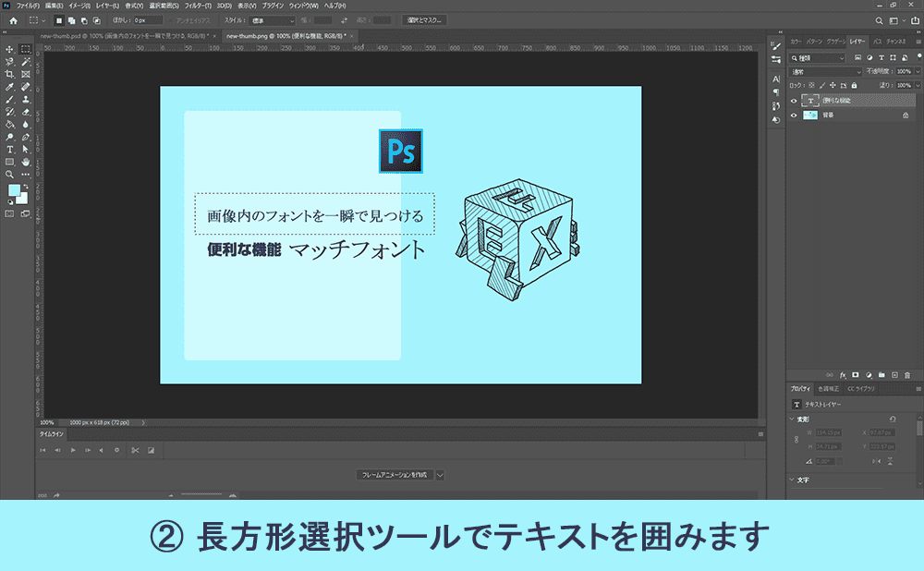
Task: Create a new layer in the Layers panel
Action: [x=894, y=375]
